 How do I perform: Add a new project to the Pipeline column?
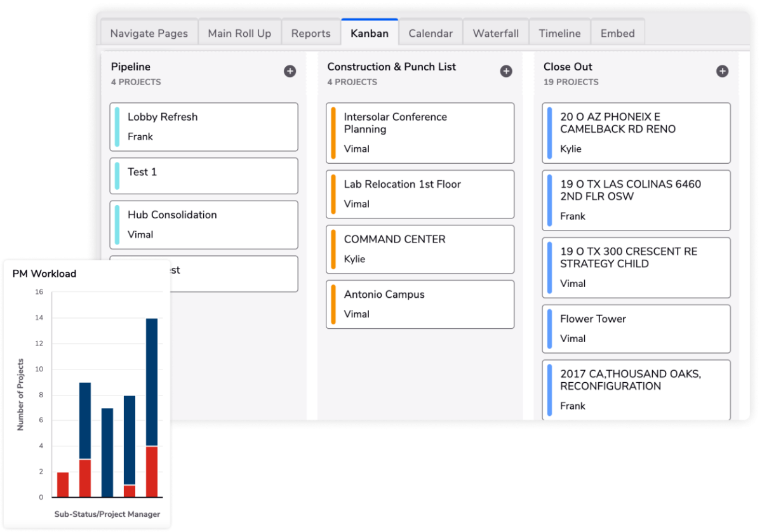[290, 71]
